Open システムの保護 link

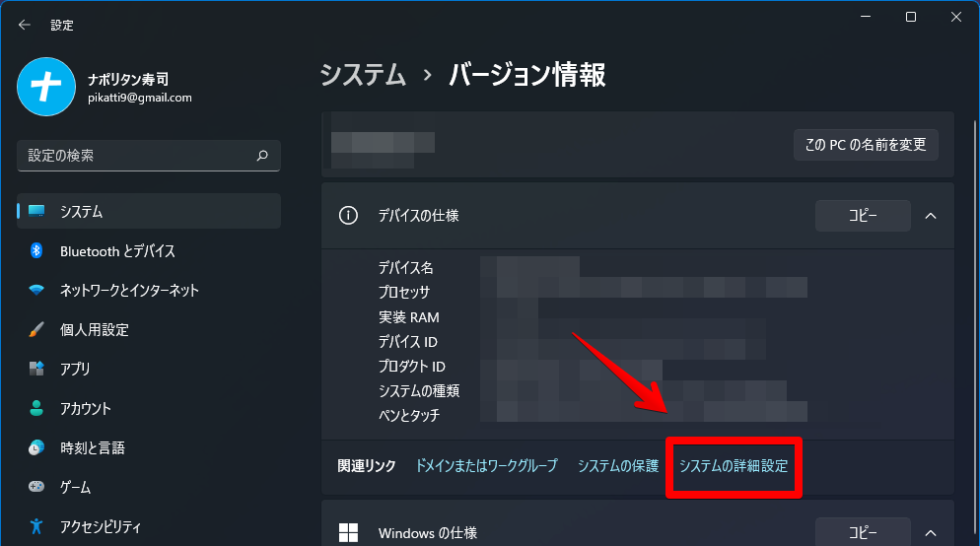click(618, 465)
